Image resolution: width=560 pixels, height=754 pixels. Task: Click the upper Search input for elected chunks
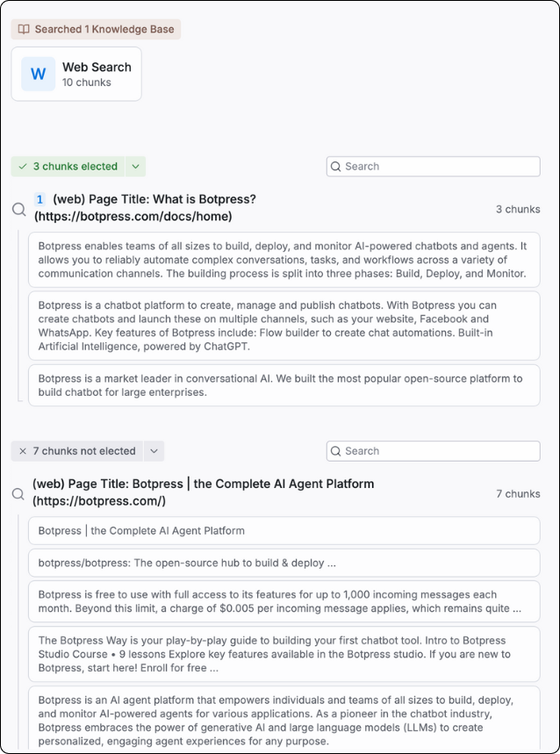pos(439,167)
